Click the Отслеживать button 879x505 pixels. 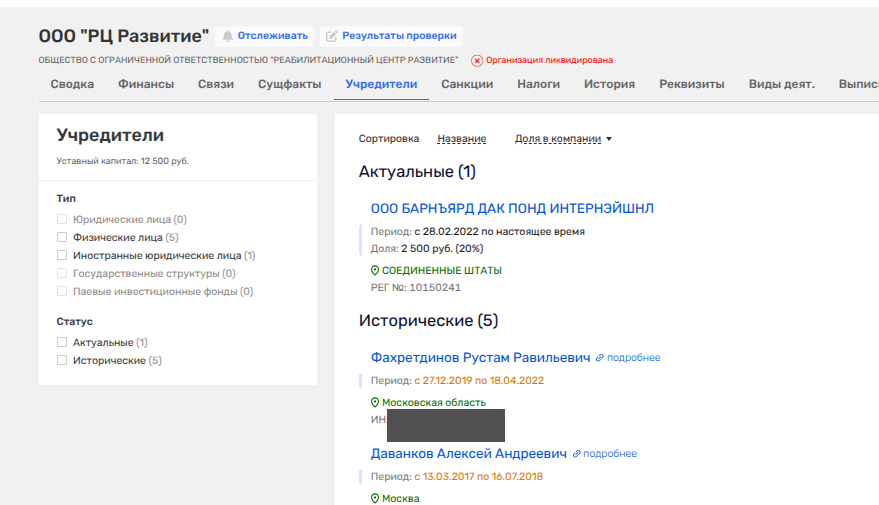pos(265,36)
